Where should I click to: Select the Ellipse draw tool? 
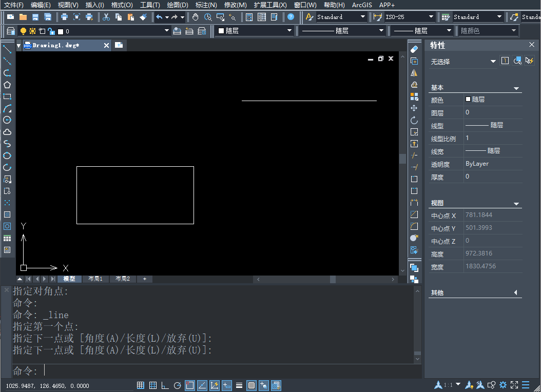click(7, 155)
